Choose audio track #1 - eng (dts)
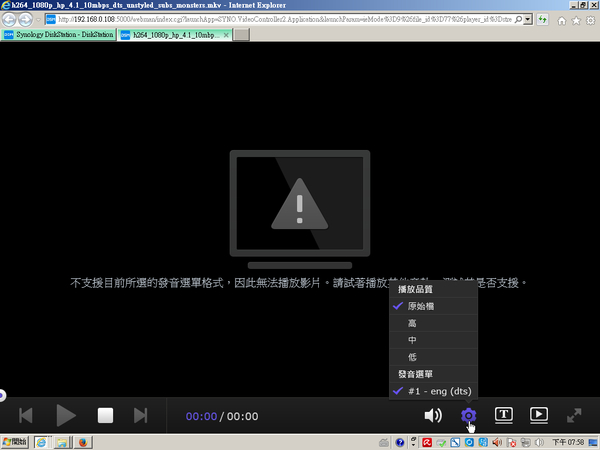Image resolution: width=600 pixels, height=450 pixels. tap(434, 391)
